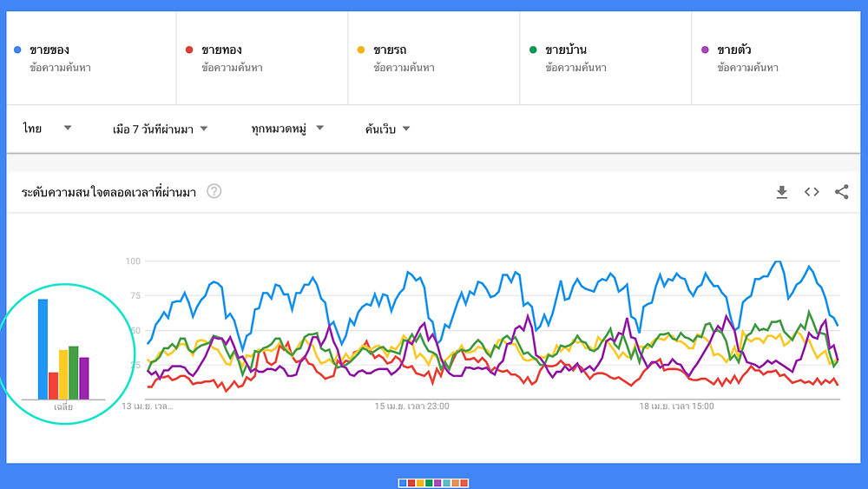Click the embed code icon
Image resolution: width=868 pixels, height=489 pixels.
[812, 192]
